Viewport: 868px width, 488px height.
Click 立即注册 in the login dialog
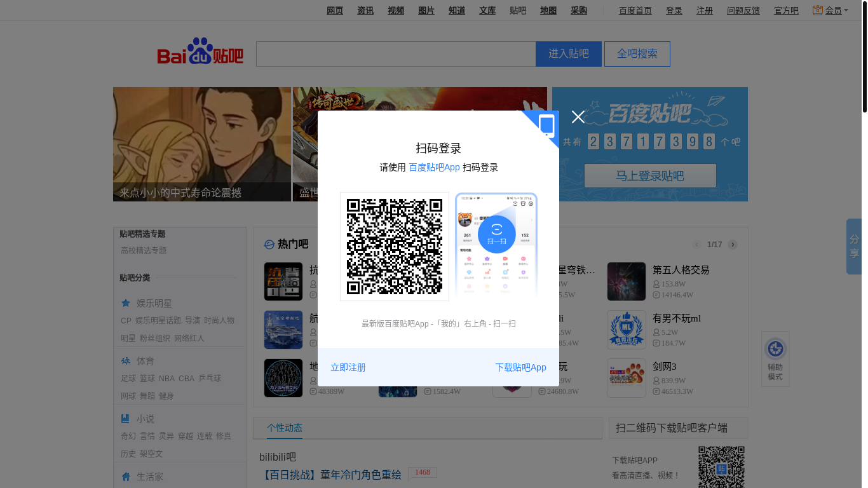pos(348,367)
